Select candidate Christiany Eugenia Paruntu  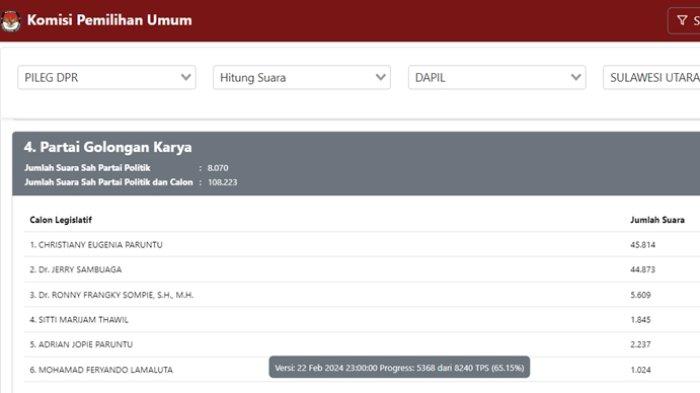pyautogui.click(x=96, y=245)
